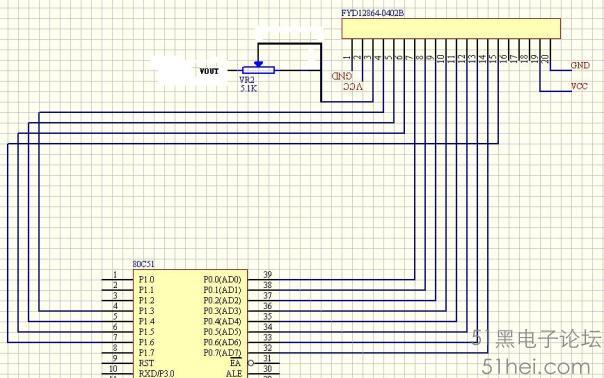Click the FYD12864-0402B LCD component body

point(451,29)
